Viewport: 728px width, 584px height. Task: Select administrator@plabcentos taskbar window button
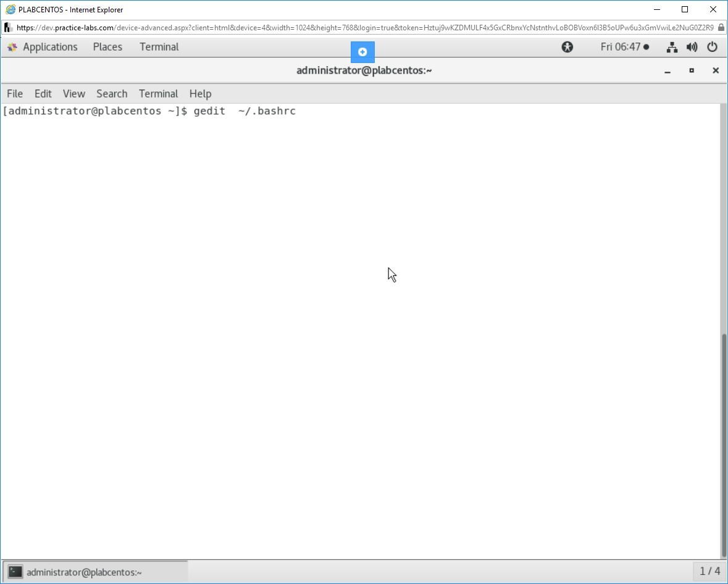coord(95,572)
